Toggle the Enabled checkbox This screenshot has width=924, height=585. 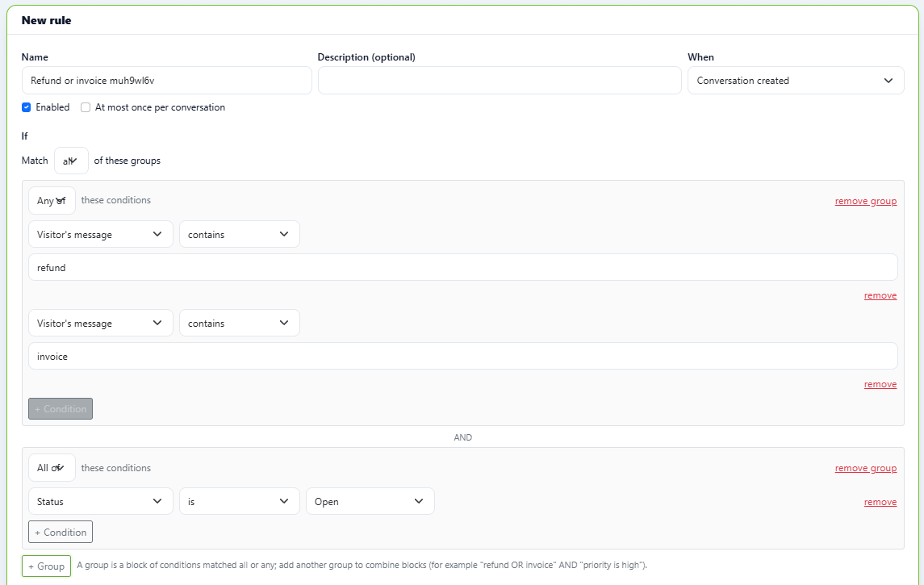click(27, 107)
